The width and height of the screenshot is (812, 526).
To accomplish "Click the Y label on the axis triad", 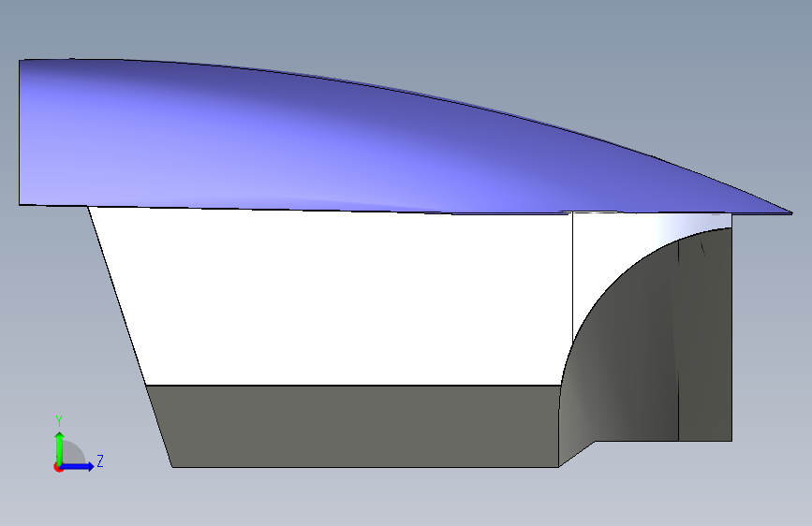I will click(59, 421).
